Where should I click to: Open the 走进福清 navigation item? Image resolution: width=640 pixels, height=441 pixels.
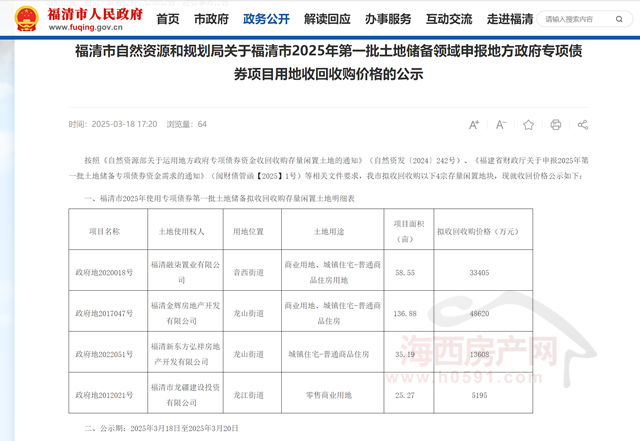point(510,19)
